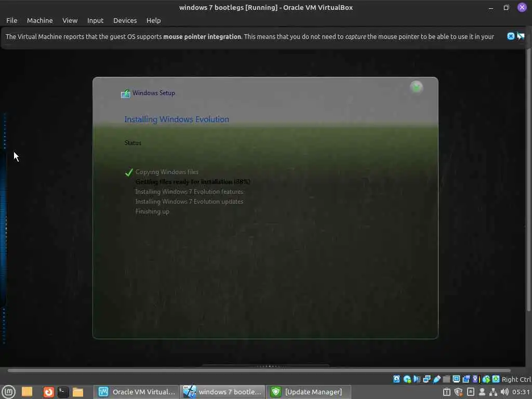Open the Linux Mint start menu
The width and height of the screenshot is (532, 399).
[x=8, y=392]
